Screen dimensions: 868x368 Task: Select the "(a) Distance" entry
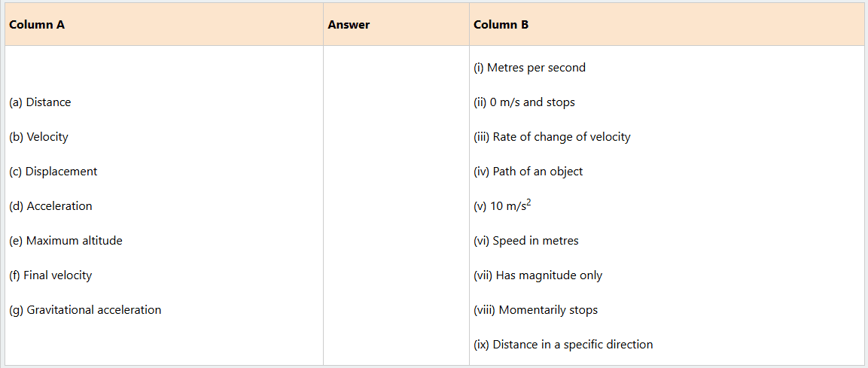pyautogui.click(x=40, y=102)
